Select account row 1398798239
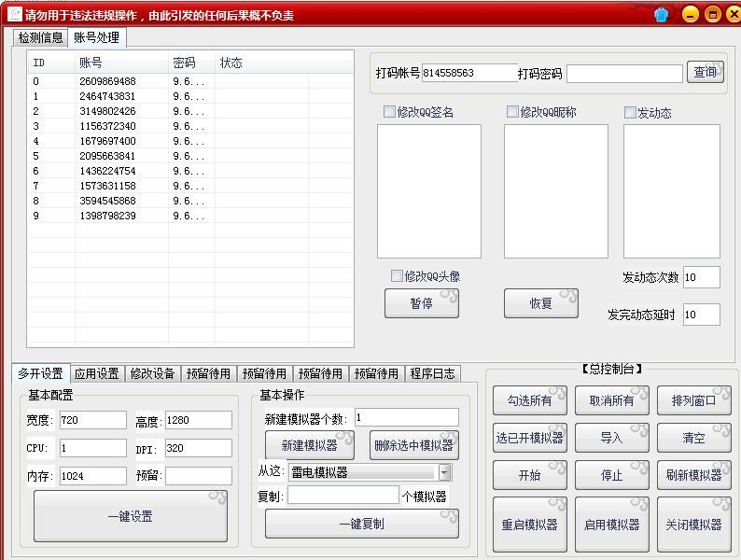Image resolution: width=741 pixels, height=560 pixels. 190,216
